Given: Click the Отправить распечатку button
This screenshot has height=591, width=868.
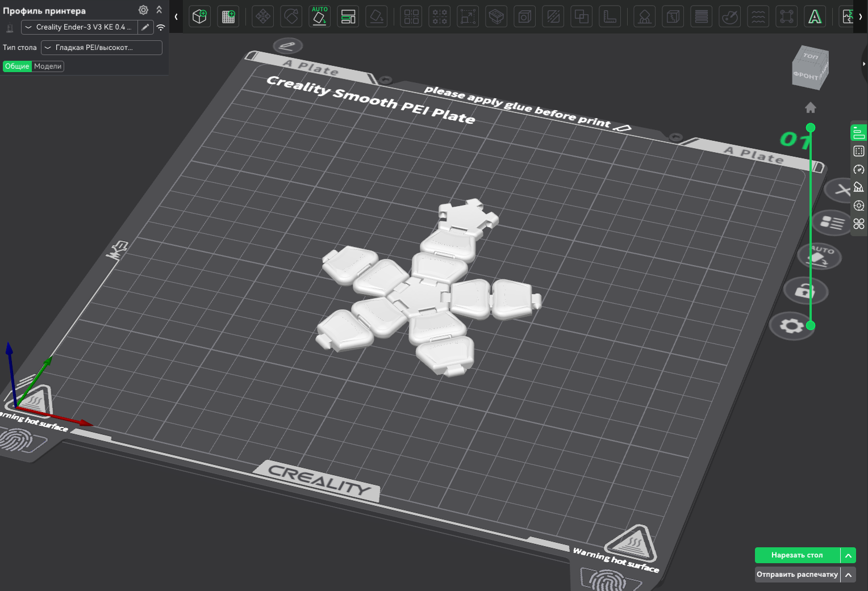Looking at the screenshot, I should pos(797,575).
